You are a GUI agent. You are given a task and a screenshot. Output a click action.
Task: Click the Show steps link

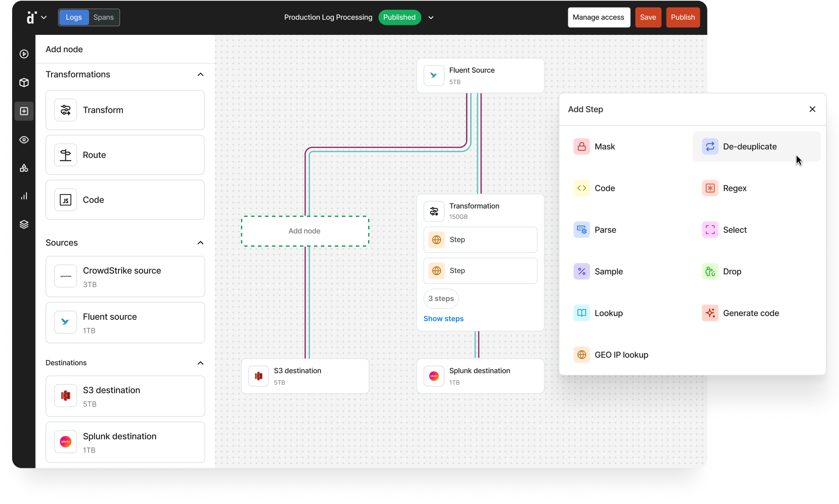(x=443, y=319)
